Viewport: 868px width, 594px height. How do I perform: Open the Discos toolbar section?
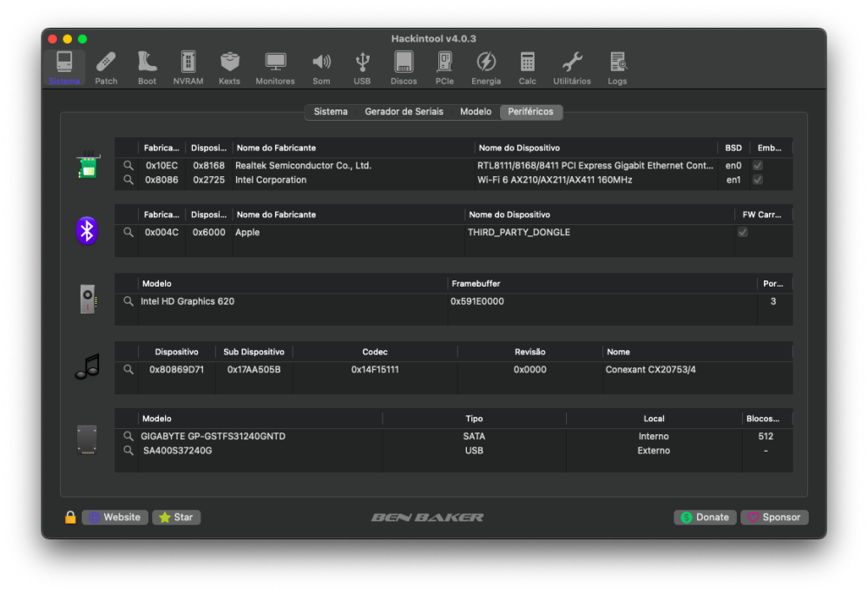tap(404, 68)
